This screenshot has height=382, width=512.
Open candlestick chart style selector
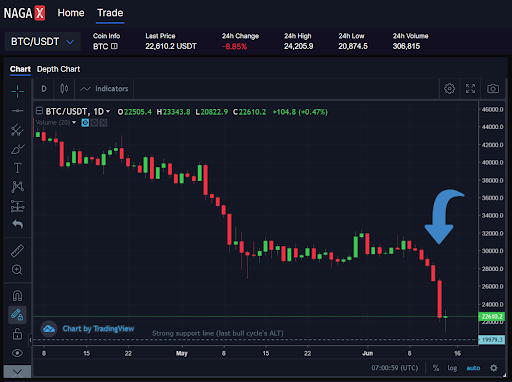click(64, 89)
